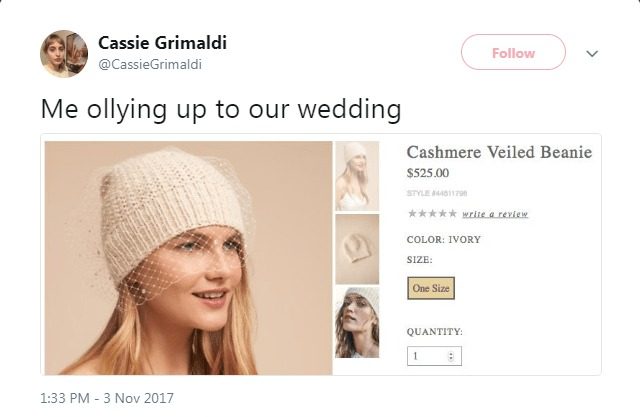
Task: Open the 1:33 PM - 3 Nov 2017 timestamp
Action: click(107, 398)
